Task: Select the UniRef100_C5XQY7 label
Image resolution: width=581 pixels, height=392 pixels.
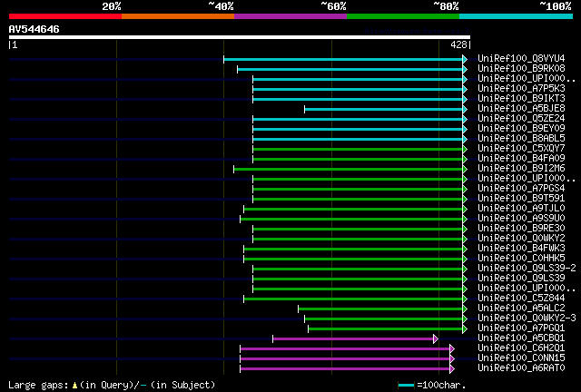Action: (x=521, y=148)
